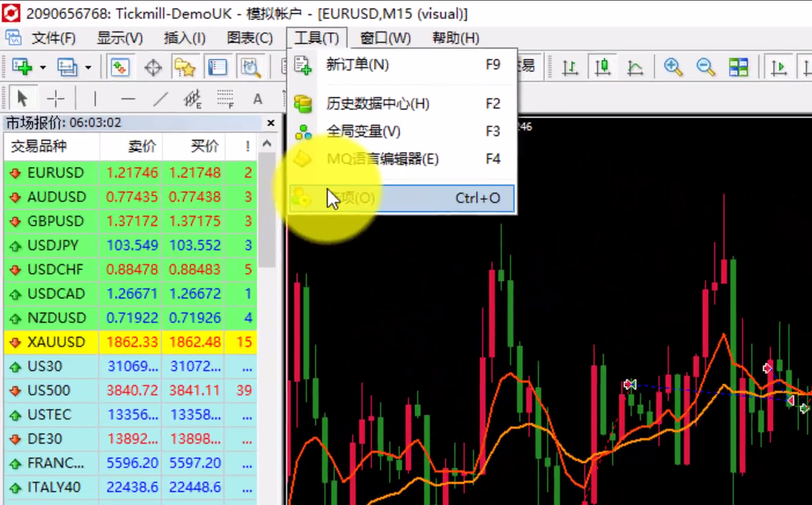Switch chart to candlesticks

click(x=602, y=67)
